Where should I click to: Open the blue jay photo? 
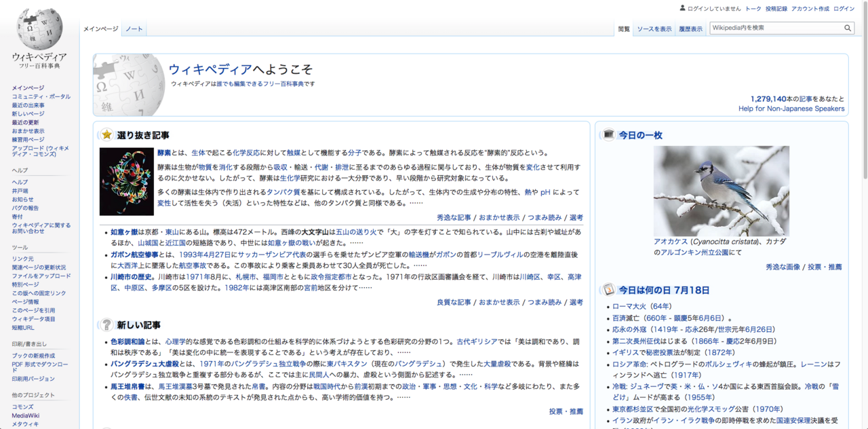coord(721,190)
